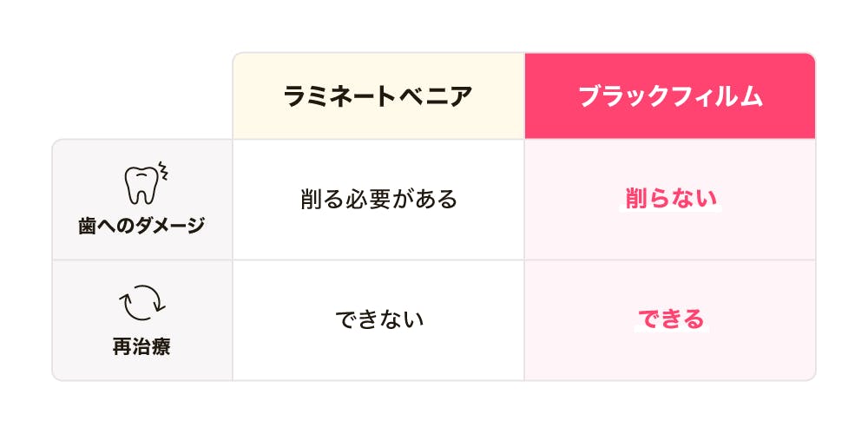Click the pink できる text
868x434 pixels.
pos(671,319)
